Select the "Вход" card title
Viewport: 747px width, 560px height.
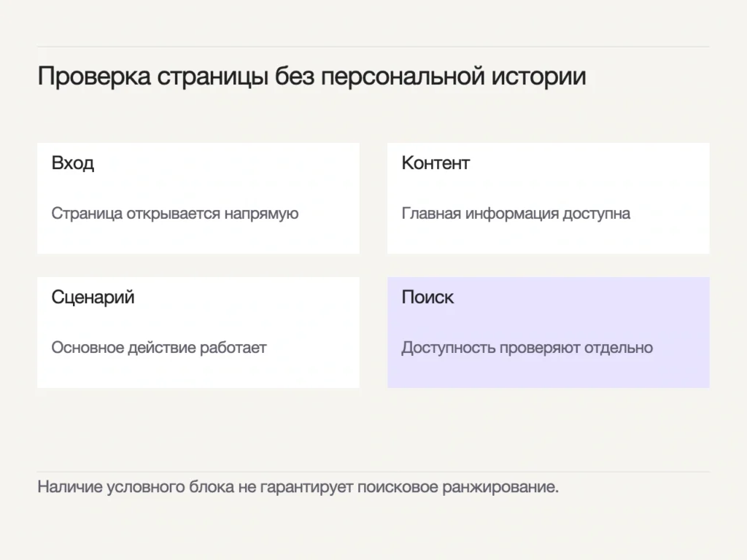click(x=72, y=163)
